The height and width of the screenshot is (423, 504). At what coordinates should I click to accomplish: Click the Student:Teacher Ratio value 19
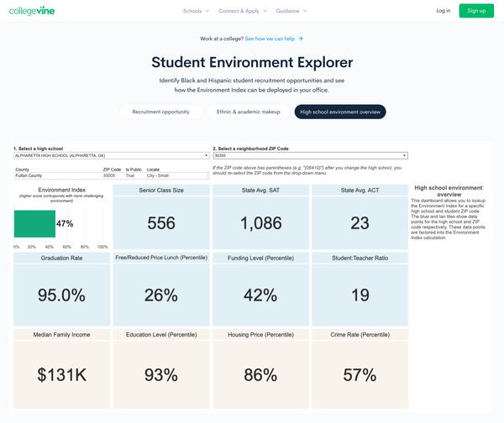coord(360,295)
